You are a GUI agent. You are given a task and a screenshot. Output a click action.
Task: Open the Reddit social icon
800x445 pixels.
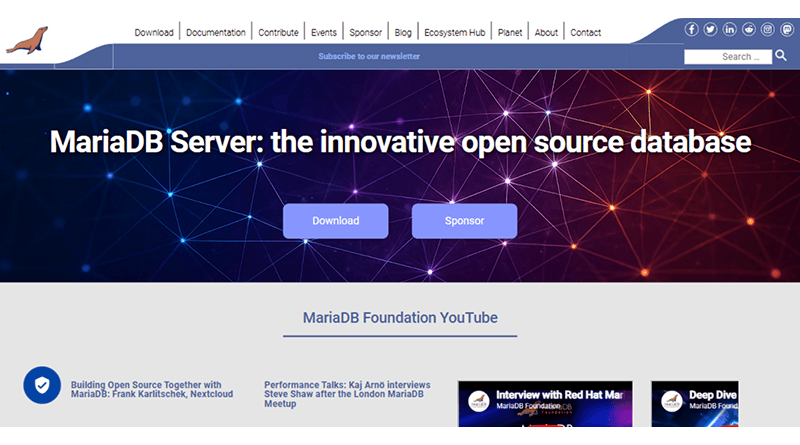click(748, 30)
